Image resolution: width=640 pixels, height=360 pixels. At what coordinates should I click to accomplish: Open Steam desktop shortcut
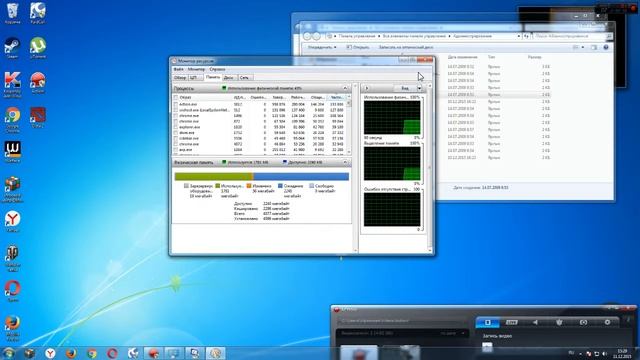pos(12,47)
